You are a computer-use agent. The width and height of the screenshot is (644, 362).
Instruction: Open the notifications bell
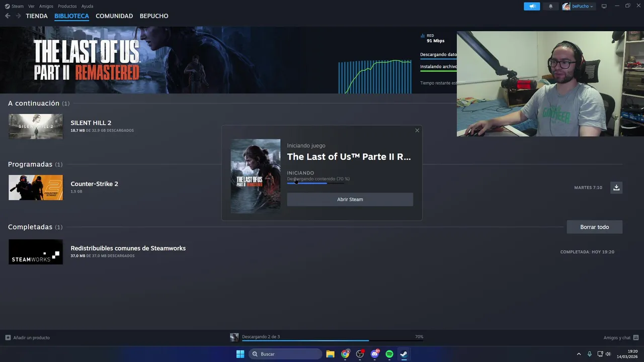point(550,6)
